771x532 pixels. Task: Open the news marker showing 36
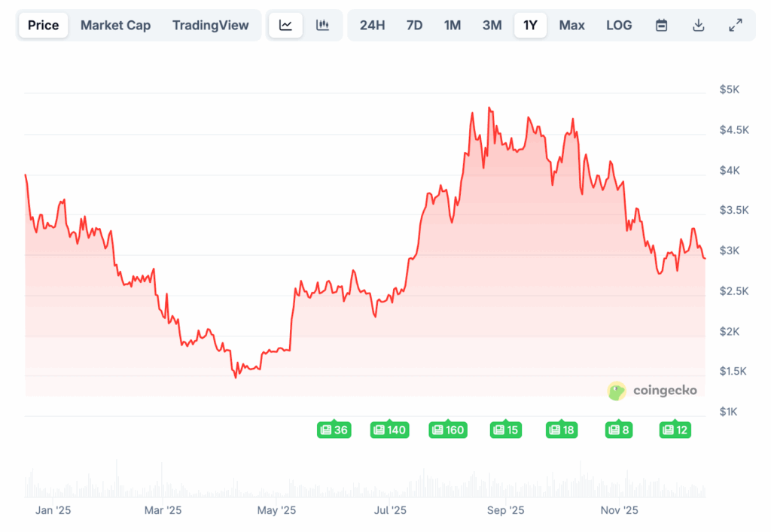(x=334, y=430)
